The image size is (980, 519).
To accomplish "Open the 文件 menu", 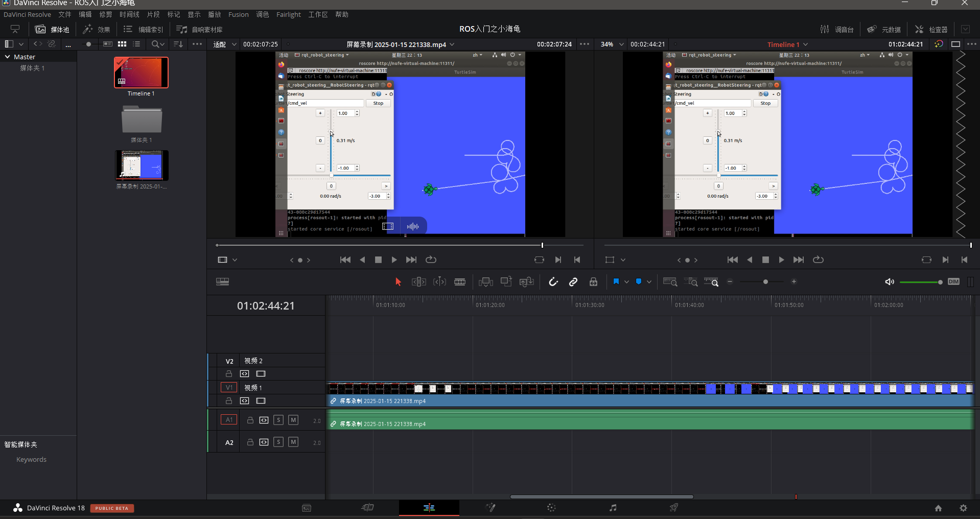I will pyautogui.click(x=65, y=14).
